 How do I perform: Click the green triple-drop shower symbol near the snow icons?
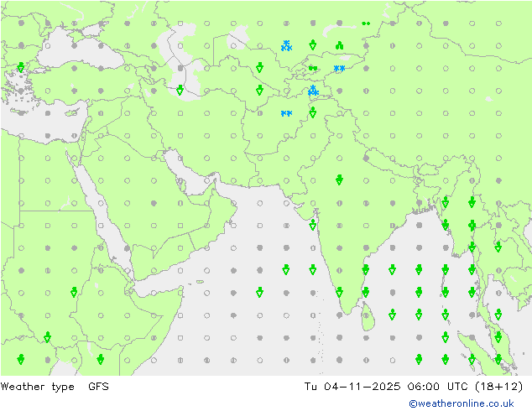pos(339,45)
